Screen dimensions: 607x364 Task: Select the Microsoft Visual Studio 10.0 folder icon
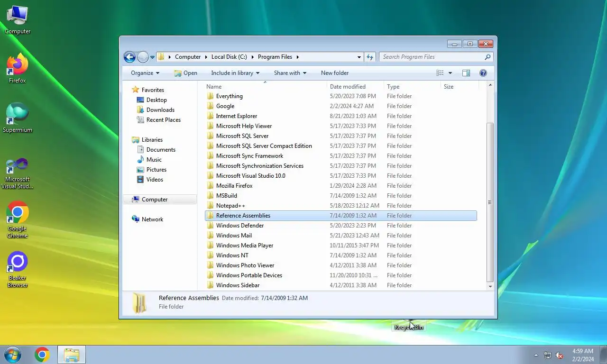coord(211,176)
